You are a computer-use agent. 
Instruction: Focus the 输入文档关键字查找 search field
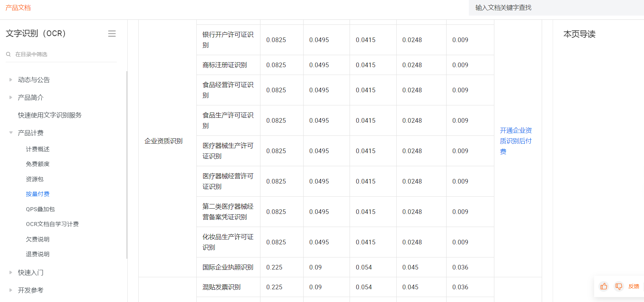[x=556, y=8]
